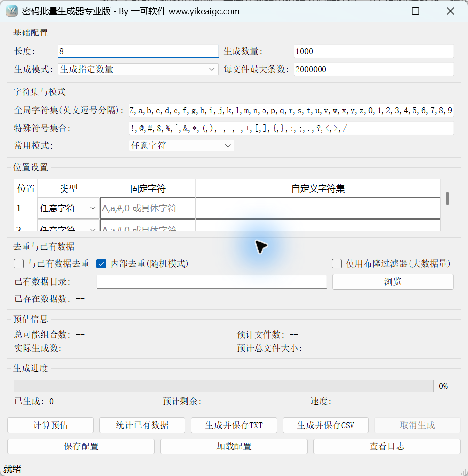Open the type dropdown for position 1

[69, 208]
